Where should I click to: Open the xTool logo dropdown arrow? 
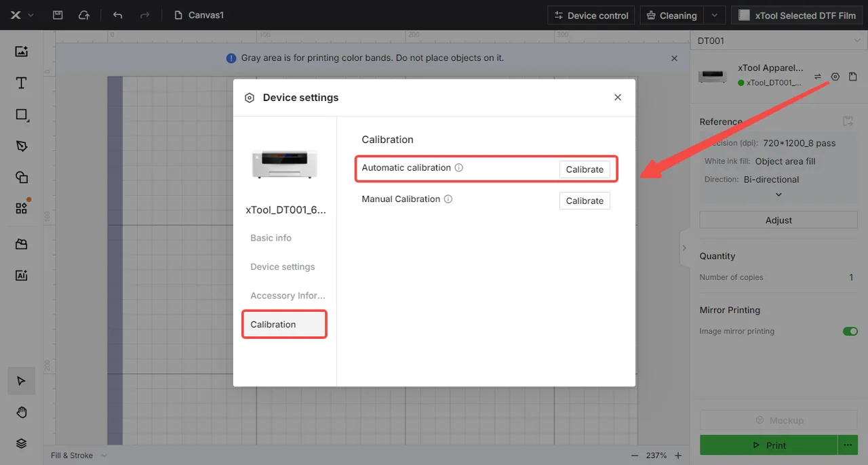pyautogui.click(x=31, y=15)
